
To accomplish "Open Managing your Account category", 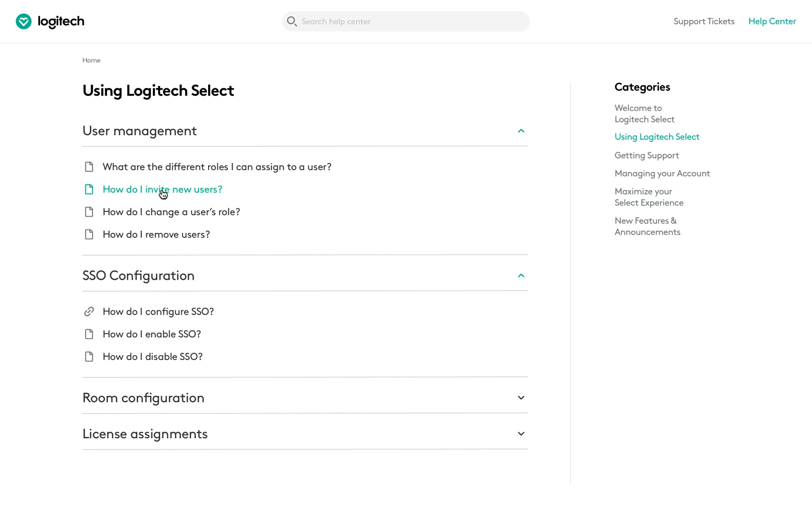I will (x=662, y=173).
